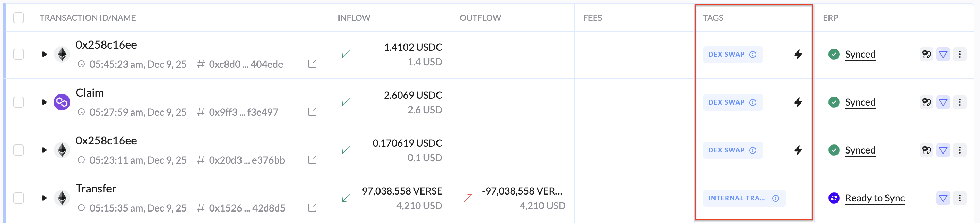The width and height of the screenshot is (980, 223).
Task: Expand the Claim transaction row
Action: (44, 102)
